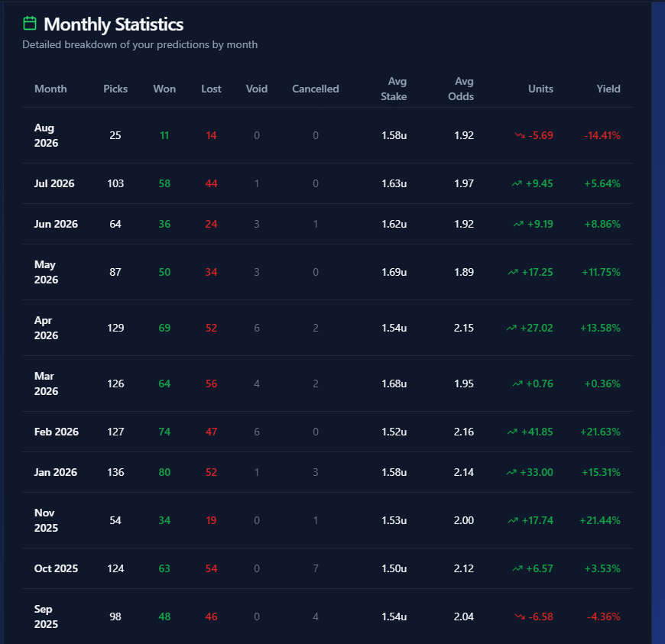
Task: Select the Aug 2026 month label
Action: click(46, 135)
